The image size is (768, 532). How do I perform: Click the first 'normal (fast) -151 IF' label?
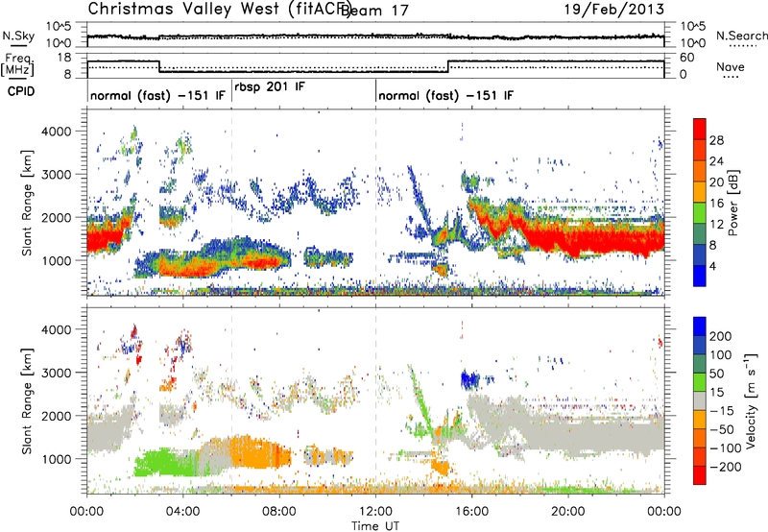coord(157,95)
